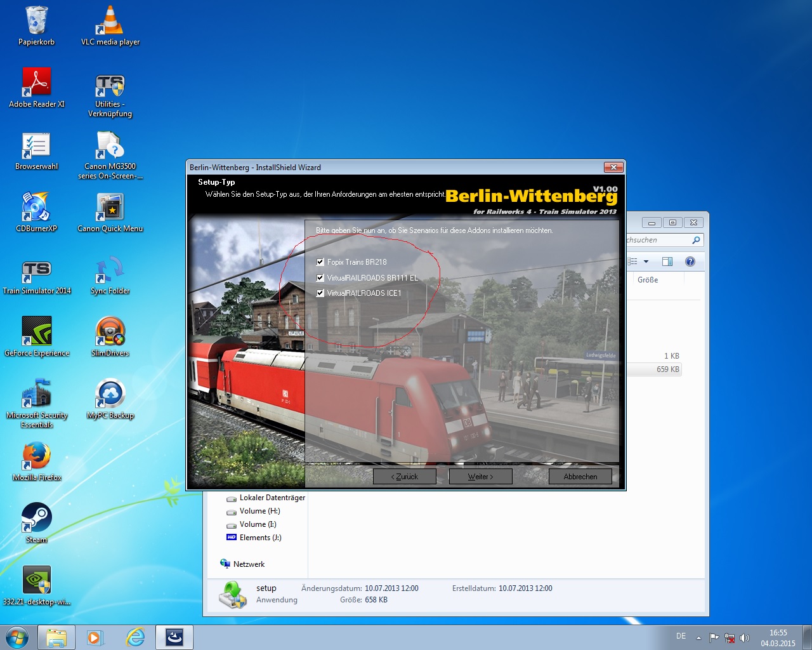Viewport: 812px width, 650px height.
Task: Click the Explorer view mode icon
Action: (x=632, y=262)
